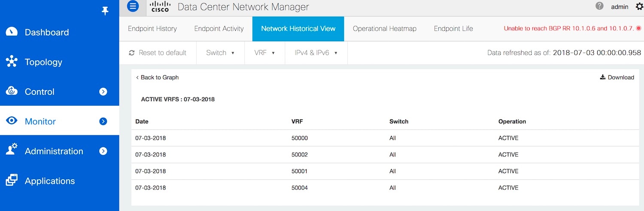Open the IPv4 & IPv6 dropdown
The image size is (644, 211).
pyautogui.click(x=316, y=53)
